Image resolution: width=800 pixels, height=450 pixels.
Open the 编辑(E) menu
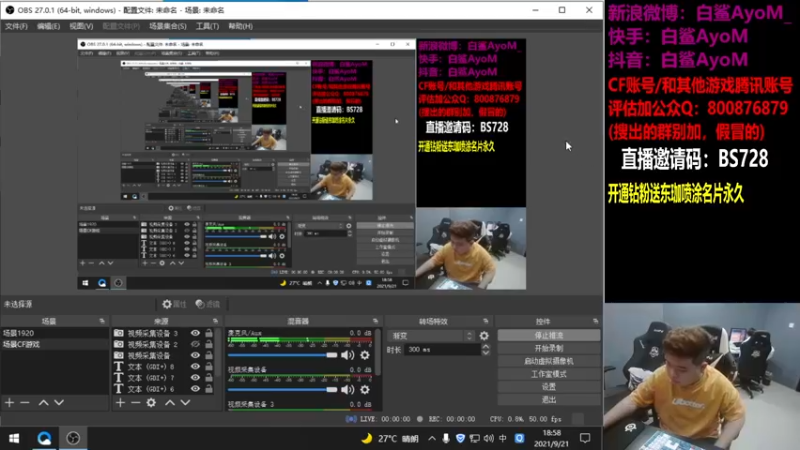48,26
